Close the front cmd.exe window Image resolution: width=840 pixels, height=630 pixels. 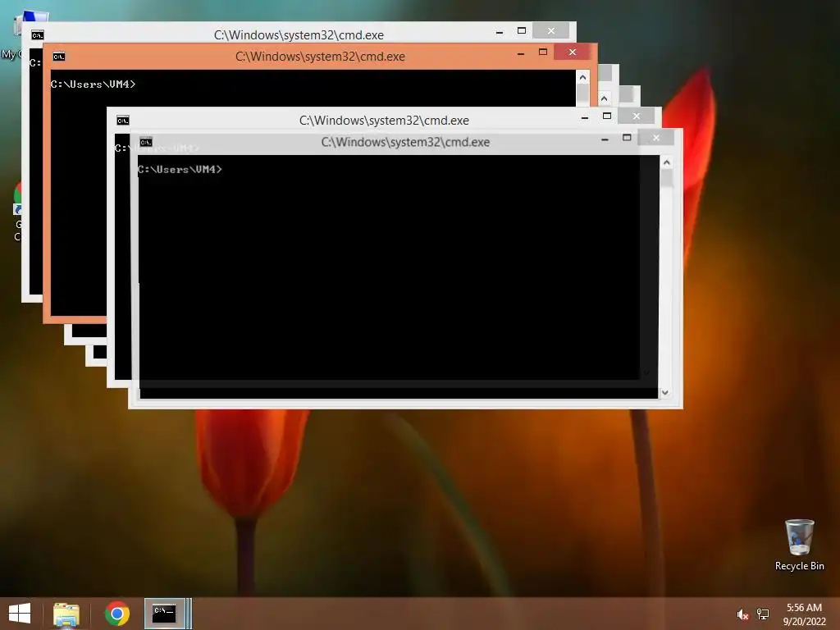(656, 138)
